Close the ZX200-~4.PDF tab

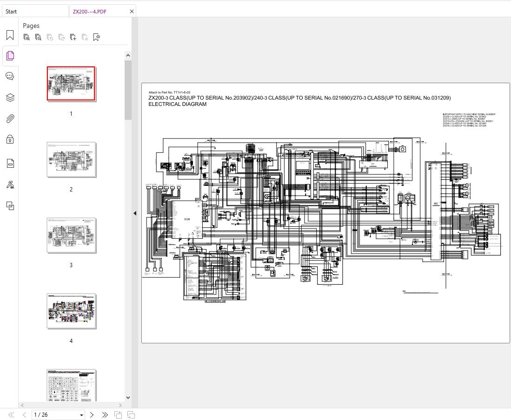tap(132, 12)
